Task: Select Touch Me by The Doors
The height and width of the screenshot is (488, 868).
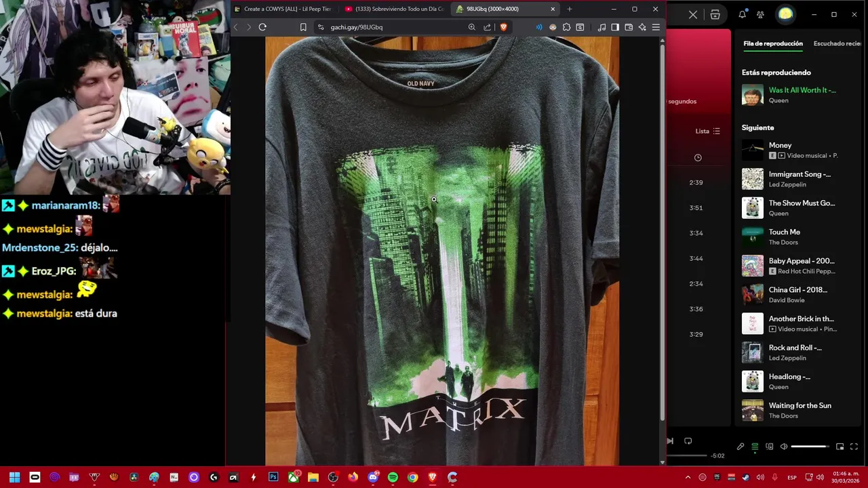Action: [798, 237]
